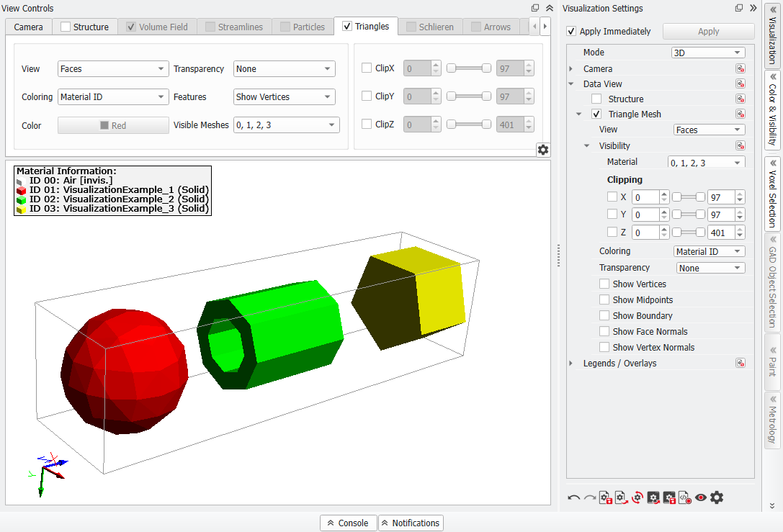The width and height of the screenshot is (783, 532).
Task: Open the Visible Meshes dropdown
Action: [286, 125]
